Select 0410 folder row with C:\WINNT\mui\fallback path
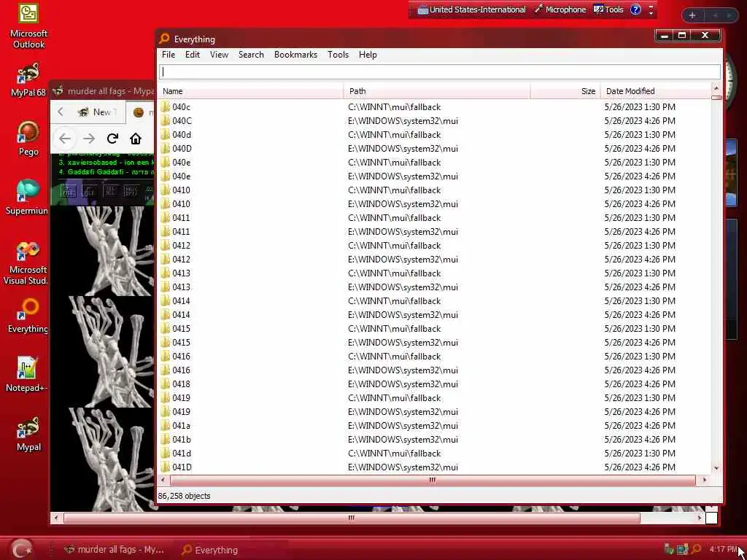This screenshot has width=747, height=560. [x=435, y=190]
